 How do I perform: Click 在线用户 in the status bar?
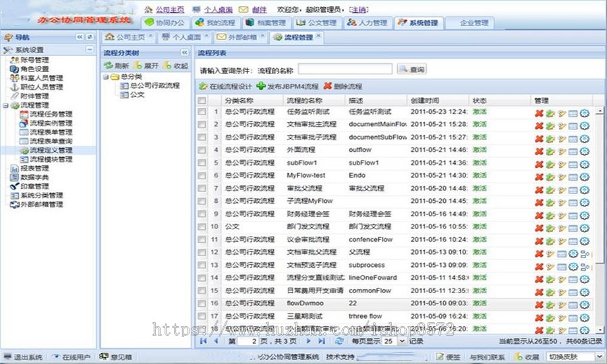click(x=71, y=357)
